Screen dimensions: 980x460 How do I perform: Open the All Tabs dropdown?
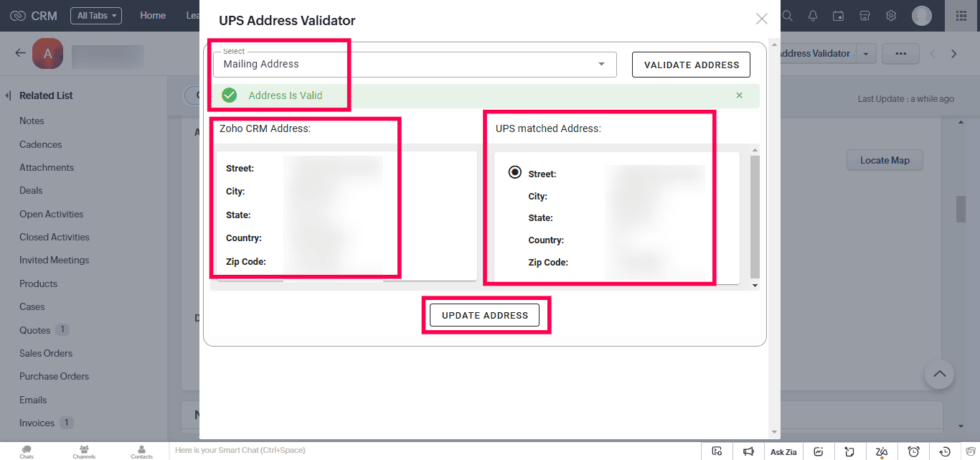(96, 16)
